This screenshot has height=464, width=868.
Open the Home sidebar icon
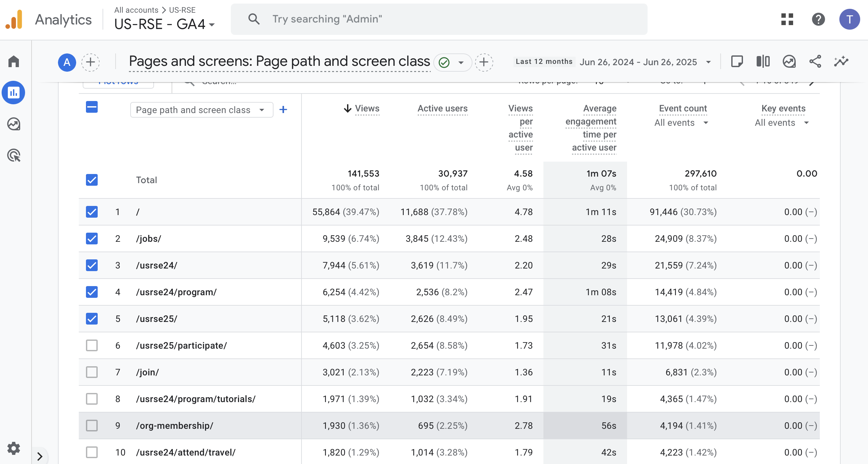coord(13,61)
